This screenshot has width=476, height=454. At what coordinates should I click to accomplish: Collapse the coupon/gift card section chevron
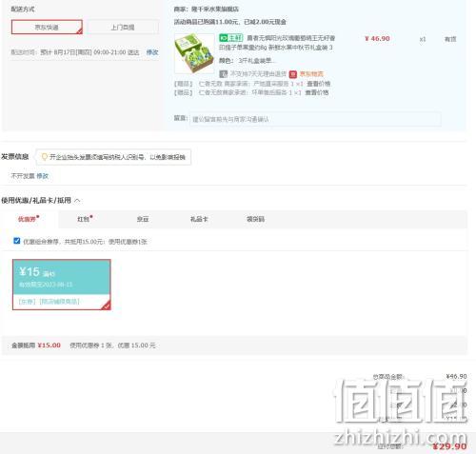tap(77, 201)
